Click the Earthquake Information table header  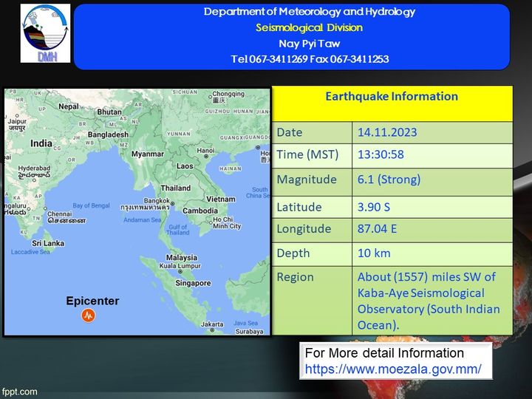(392, 97)
